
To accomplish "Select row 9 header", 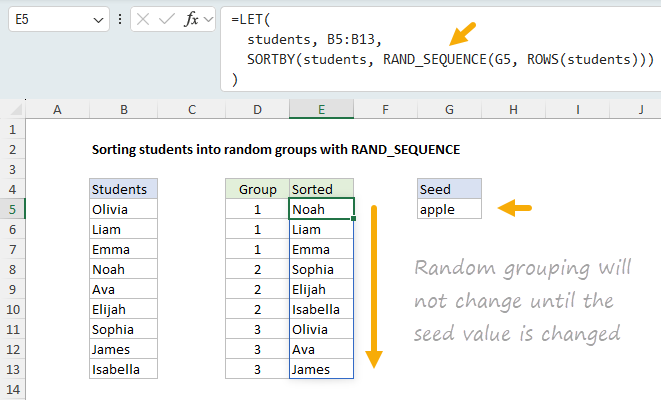I will click(13, 289).
